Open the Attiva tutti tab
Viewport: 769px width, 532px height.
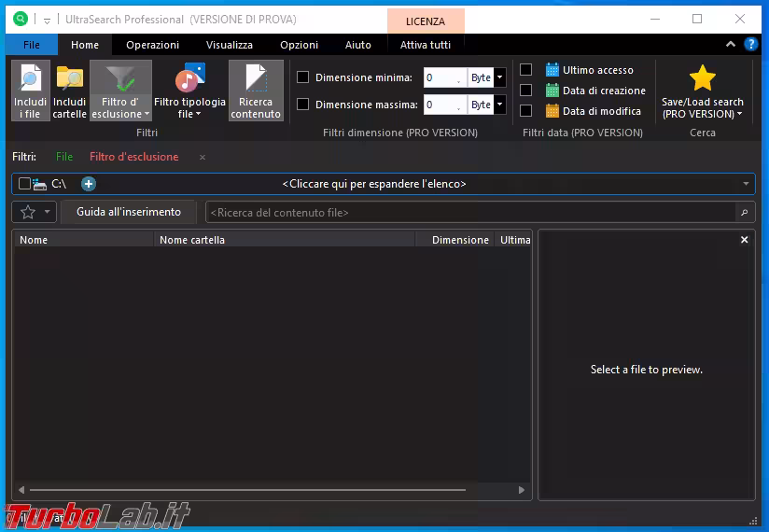[x=426, y=45]
